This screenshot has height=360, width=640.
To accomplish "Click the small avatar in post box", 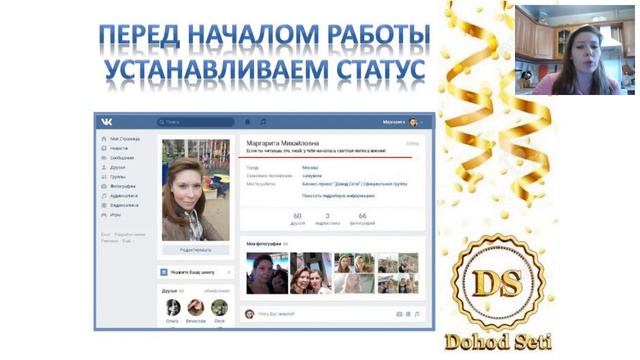I will click(x=249, y=314).
